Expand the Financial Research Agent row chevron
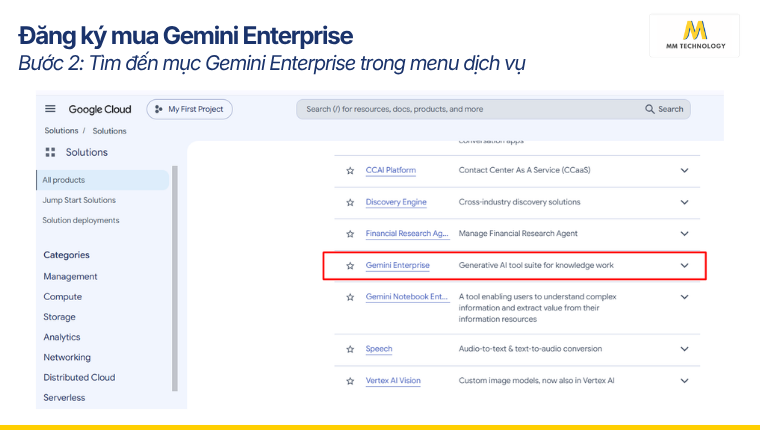 684,234
